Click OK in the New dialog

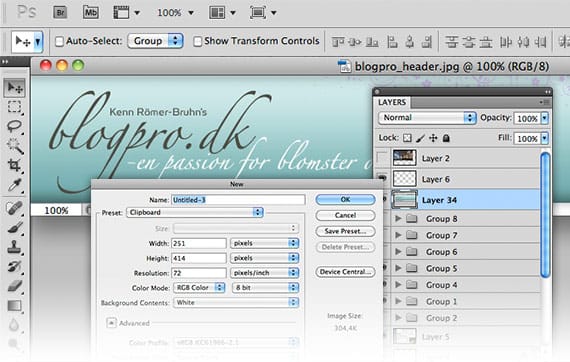345,200
